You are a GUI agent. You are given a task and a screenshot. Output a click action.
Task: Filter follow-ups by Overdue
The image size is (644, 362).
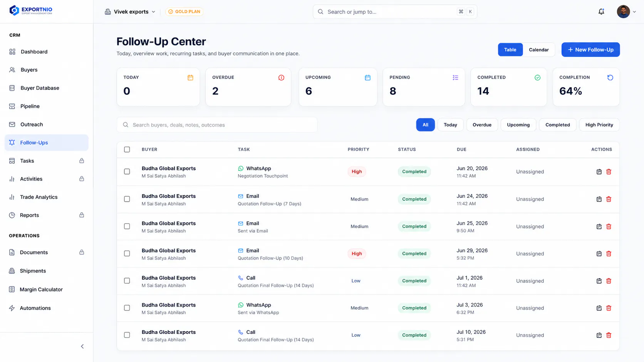[x=482, y=125]
